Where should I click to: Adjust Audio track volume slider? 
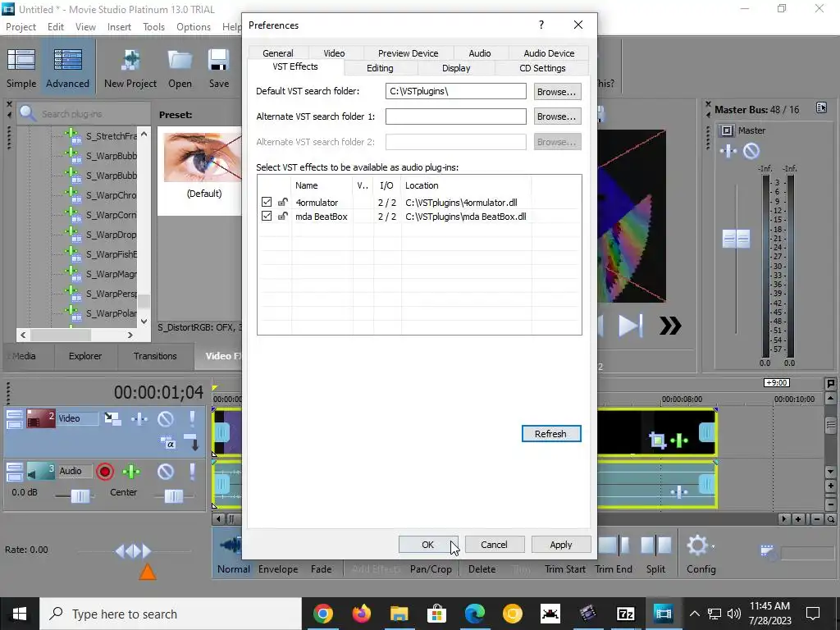[80, 496]
